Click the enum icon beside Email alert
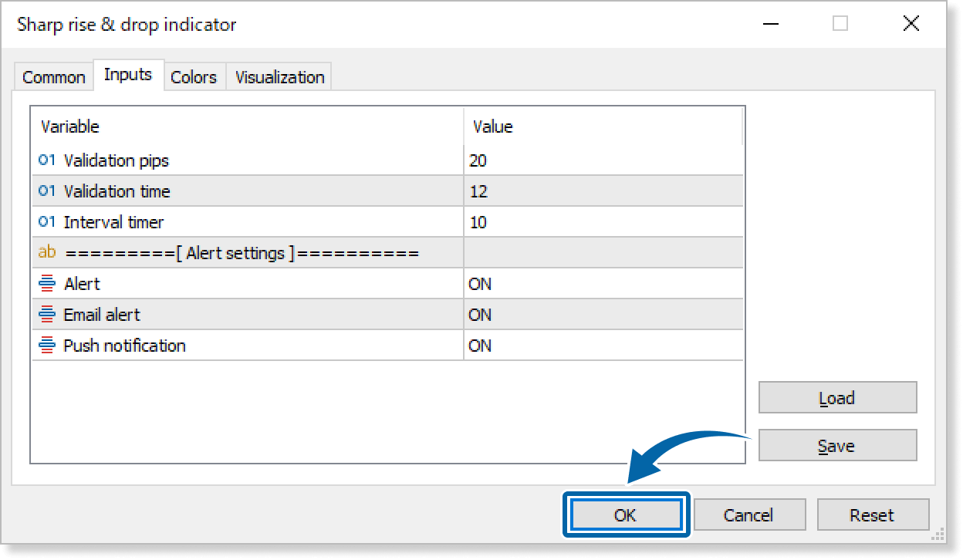The width and height of the screenshot is (963, 560). tap(47, 315)
